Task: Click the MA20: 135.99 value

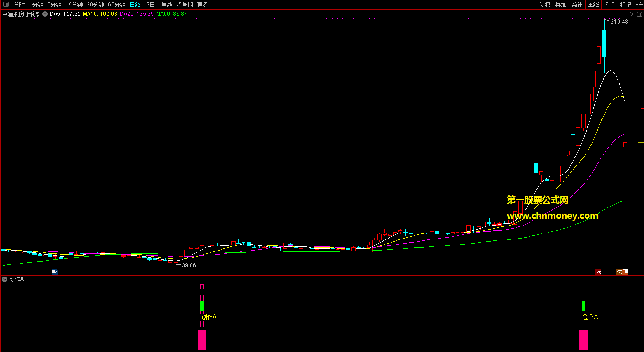Action: (x=137, y=14)
